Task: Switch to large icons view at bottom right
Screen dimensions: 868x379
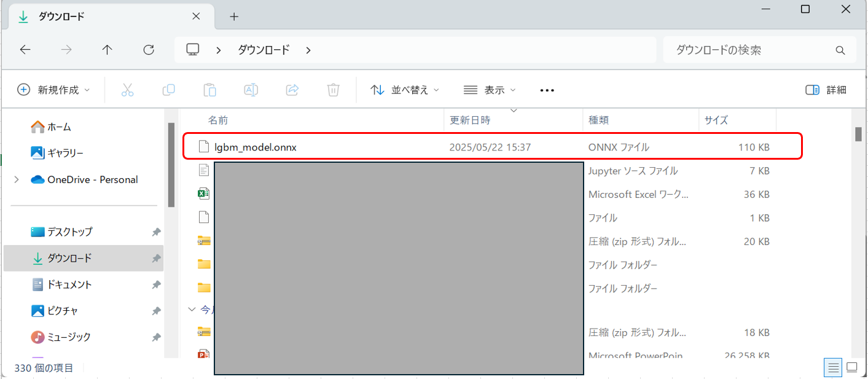Action: click(852, 367)
